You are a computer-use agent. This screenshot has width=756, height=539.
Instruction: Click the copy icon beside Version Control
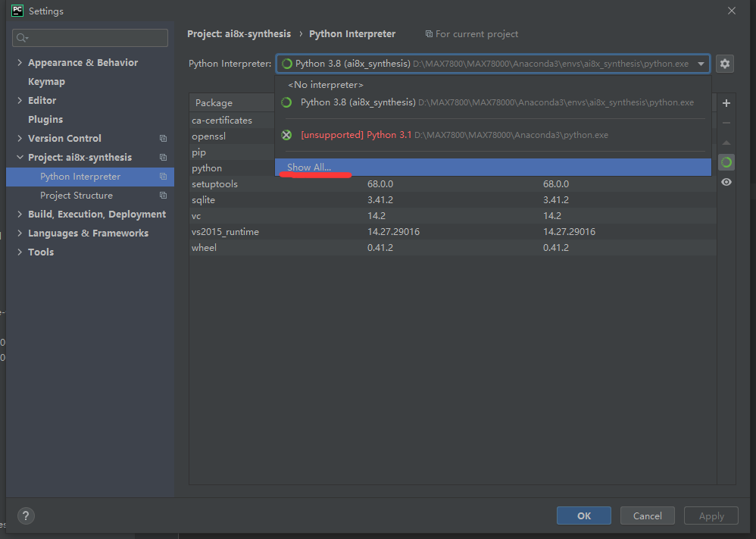coord(163,139)
